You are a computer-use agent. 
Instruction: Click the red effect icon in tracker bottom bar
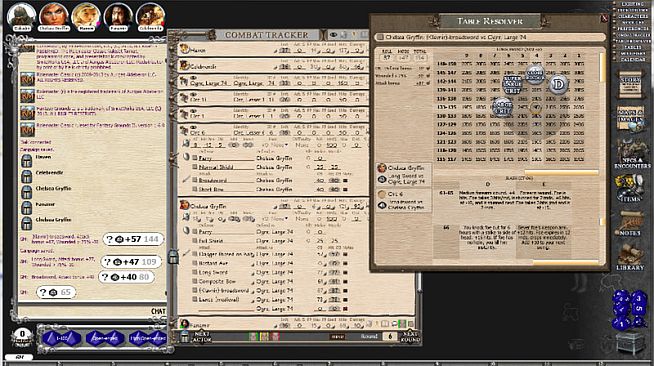point(275,336)
